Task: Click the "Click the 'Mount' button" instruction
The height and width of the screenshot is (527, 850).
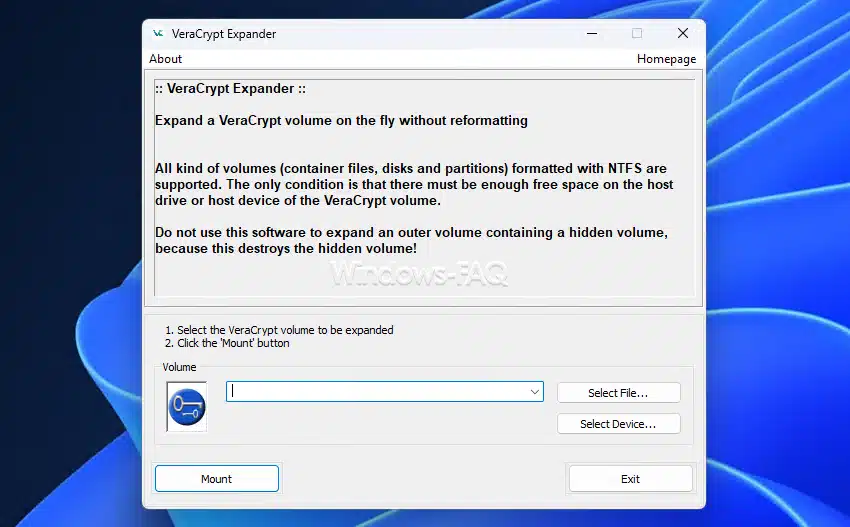Action: pos(227,343)
